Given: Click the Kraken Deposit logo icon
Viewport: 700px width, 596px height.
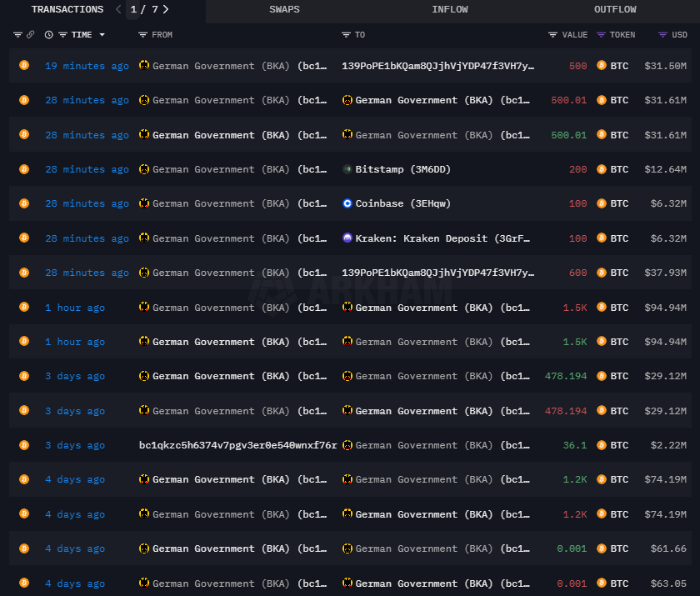Looking at the screenshot, I should [x=347, y=238].
